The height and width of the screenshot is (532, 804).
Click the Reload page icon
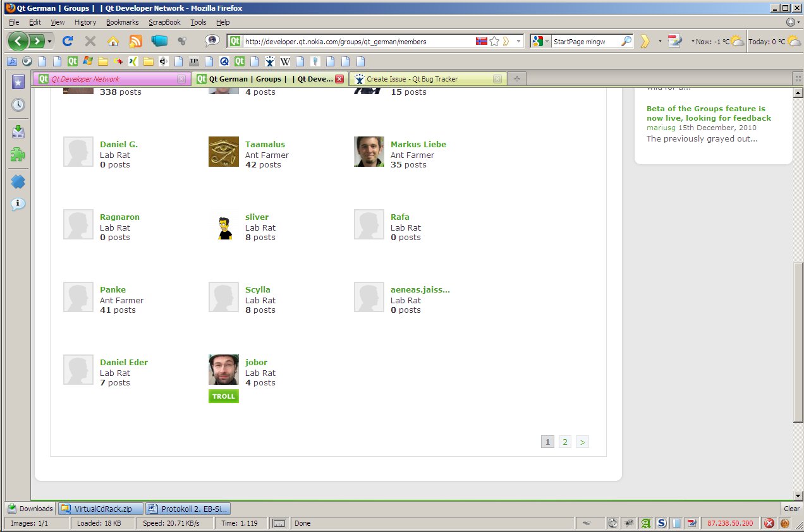[x=68, y=41]
